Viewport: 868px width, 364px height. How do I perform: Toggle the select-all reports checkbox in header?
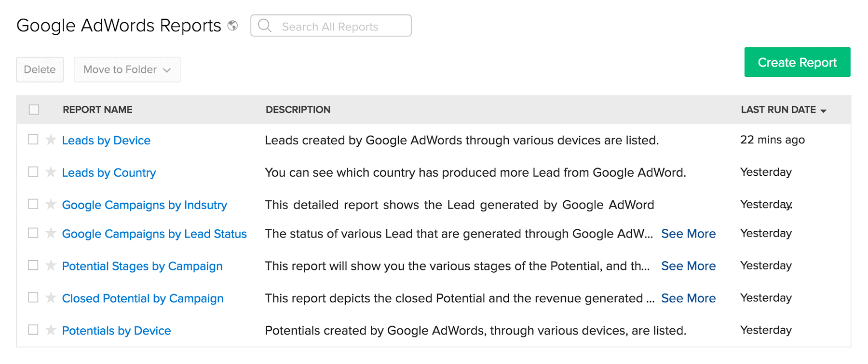[x=34, y=110]
